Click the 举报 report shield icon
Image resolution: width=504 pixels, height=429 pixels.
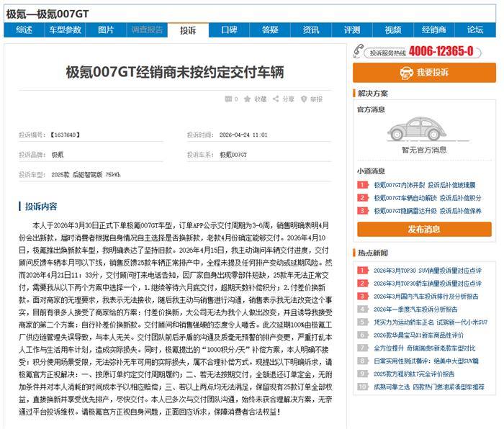[x=304, y=99]
